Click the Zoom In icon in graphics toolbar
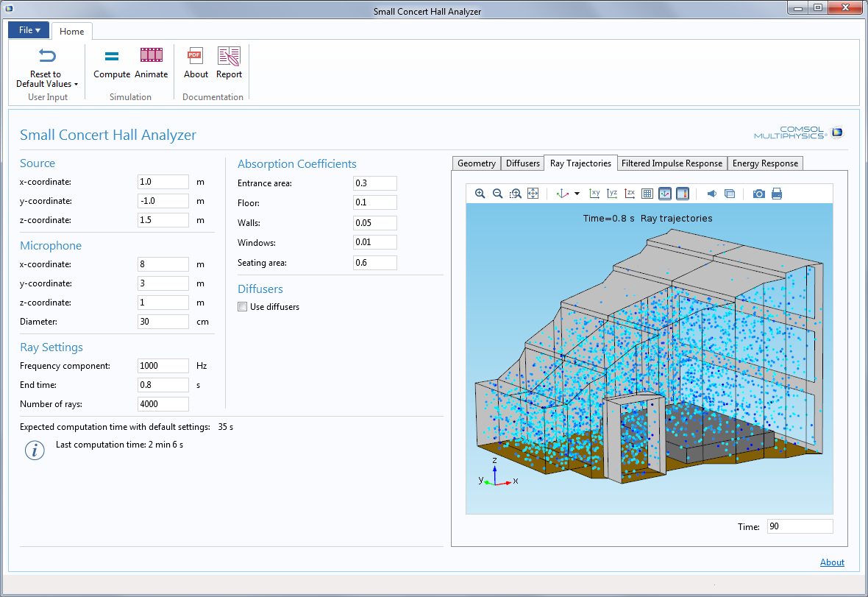Image resolution: width=868 pixels, height=597 pixels. 480,194
